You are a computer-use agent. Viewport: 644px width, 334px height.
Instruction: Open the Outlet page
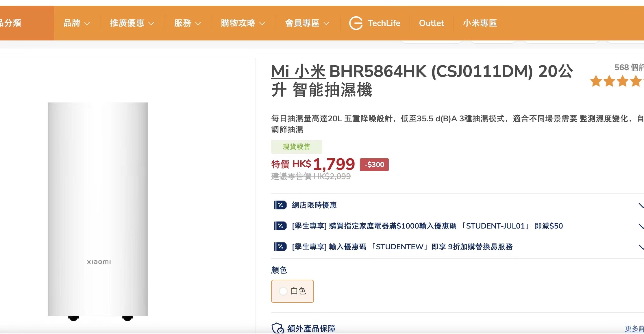tap(431, 23)
